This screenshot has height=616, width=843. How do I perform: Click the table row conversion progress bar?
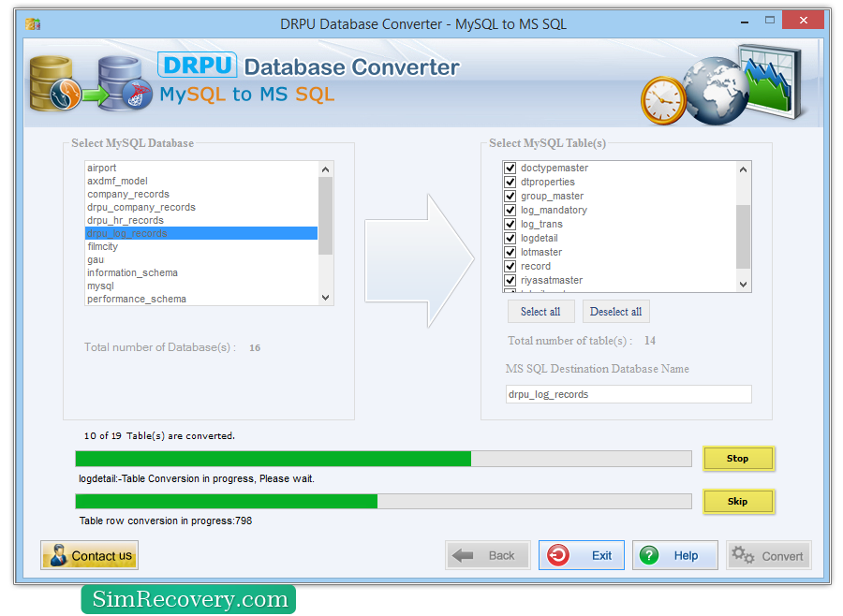[383, 501]
